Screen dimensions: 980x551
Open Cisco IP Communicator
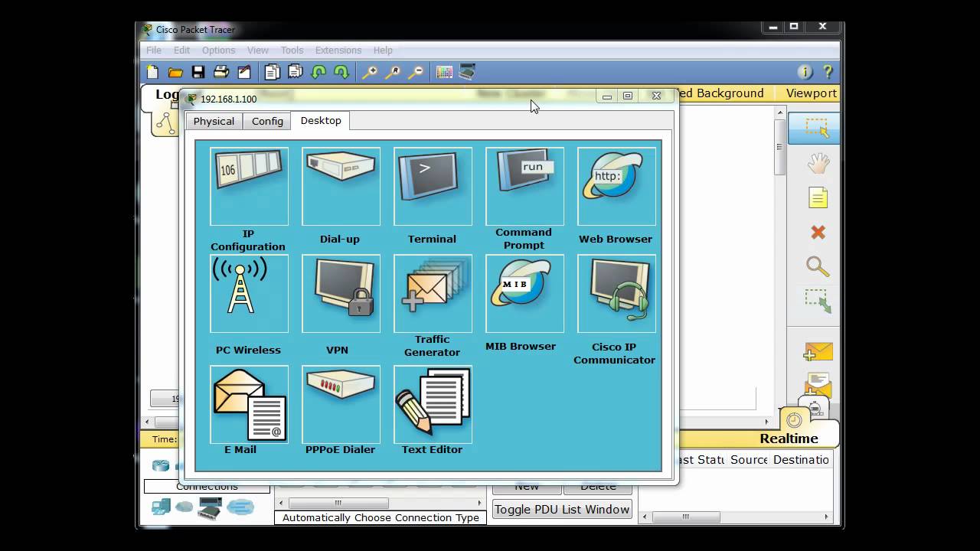point(616,294)
